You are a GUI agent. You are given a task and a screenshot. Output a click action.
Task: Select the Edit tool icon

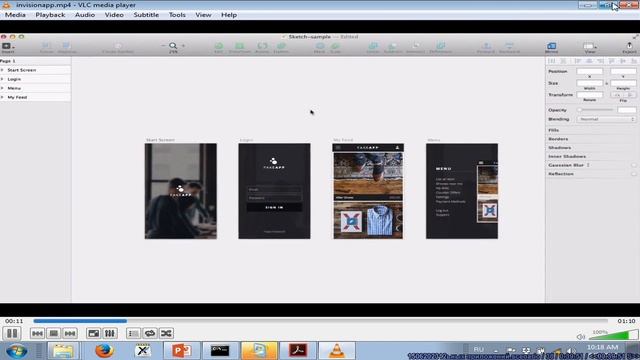click(x=219, y=46)
